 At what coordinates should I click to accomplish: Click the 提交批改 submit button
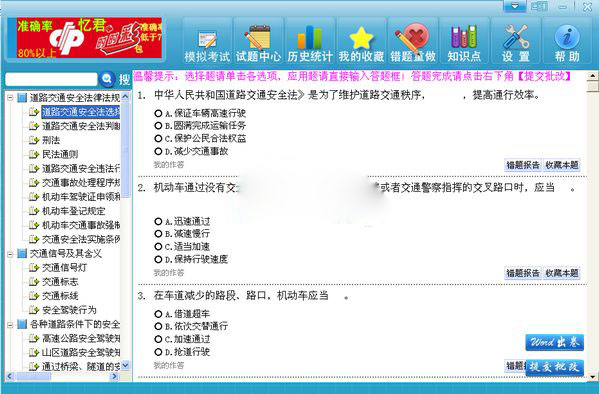point(554,368)
